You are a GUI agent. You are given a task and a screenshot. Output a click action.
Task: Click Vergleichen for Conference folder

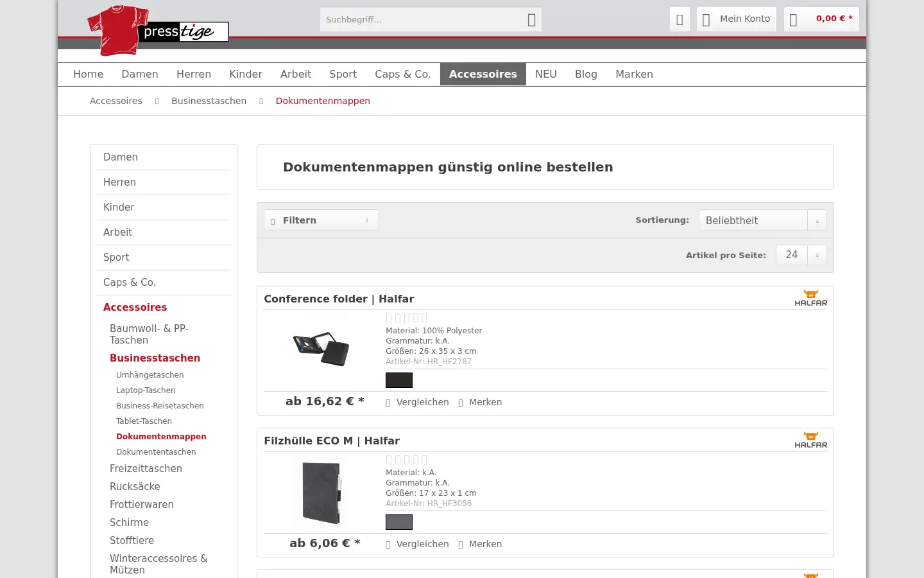pos(417,402)
